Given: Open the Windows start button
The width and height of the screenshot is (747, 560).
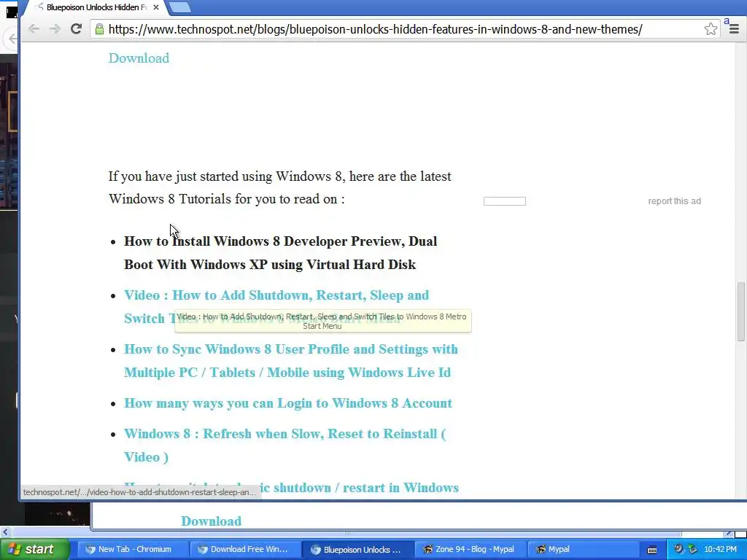Looking at the screenshot, I should 35,549.
